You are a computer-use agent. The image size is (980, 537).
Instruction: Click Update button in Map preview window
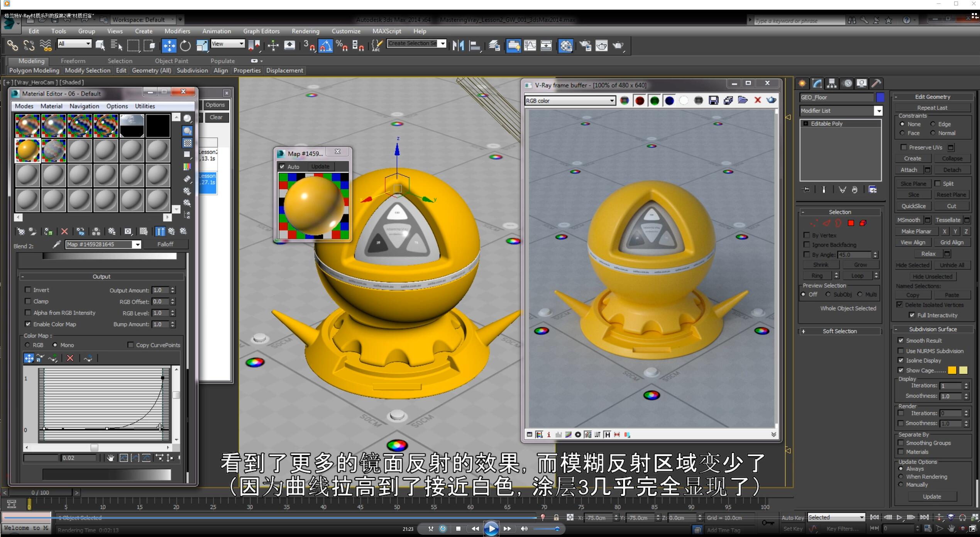320,166
